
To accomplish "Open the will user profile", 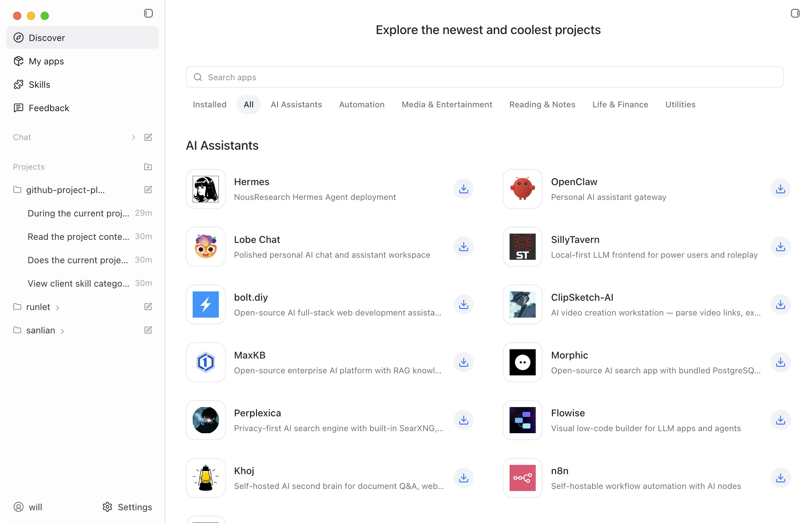I will coord(28,507).
